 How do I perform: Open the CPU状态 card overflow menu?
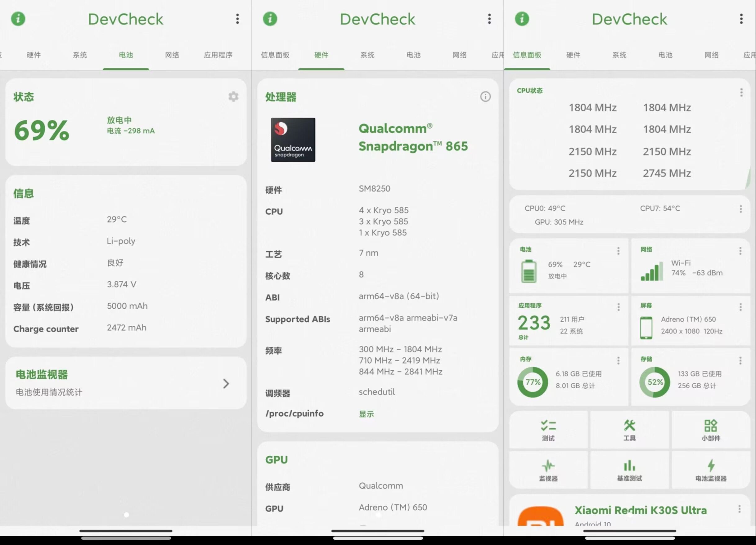tap(741, 93)
